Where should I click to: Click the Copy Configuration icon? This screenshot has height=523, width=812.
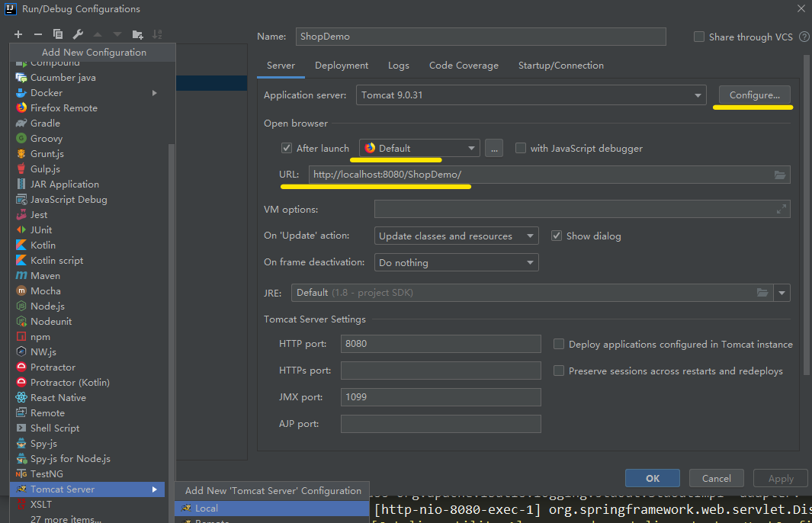[x=58, y=34]
